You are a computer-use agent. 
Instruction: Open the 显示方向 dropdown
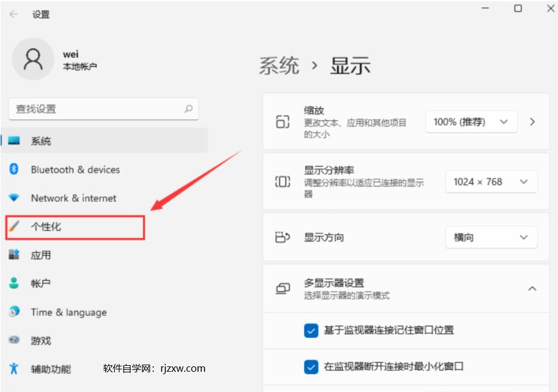tap(491, 237)
